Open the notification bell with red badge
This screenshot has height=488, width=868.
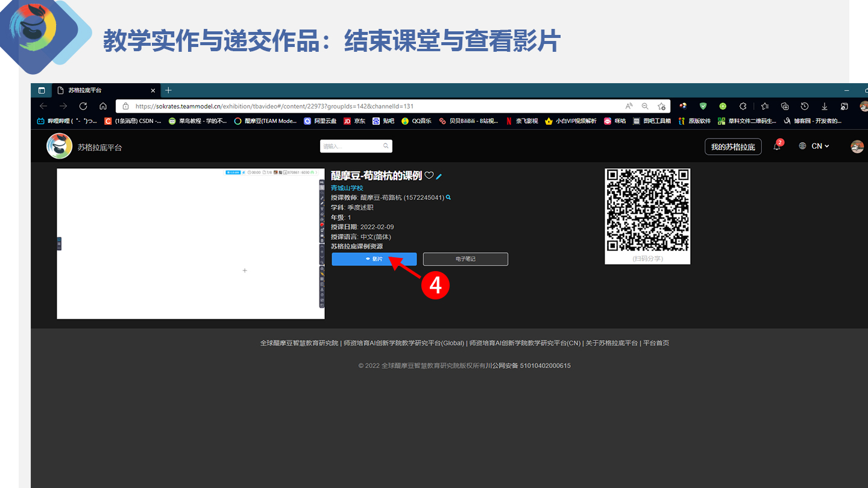777,146
